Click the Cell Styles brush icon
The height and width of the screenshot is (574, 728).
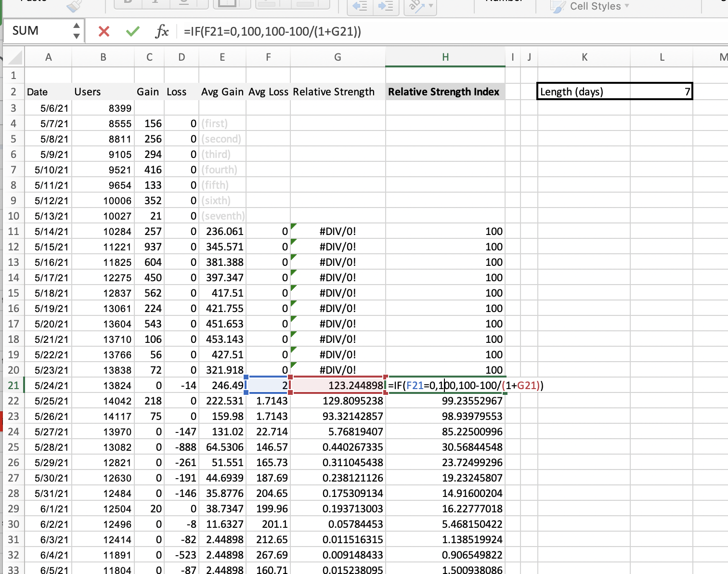558,6
